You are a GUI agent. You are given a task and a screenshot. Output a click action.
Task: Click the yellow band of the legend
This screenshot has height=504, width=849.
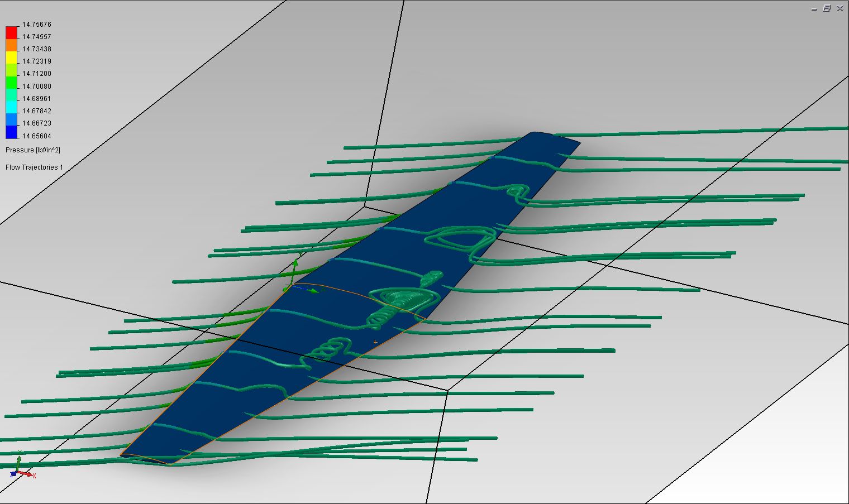click(x=12, y=57)
